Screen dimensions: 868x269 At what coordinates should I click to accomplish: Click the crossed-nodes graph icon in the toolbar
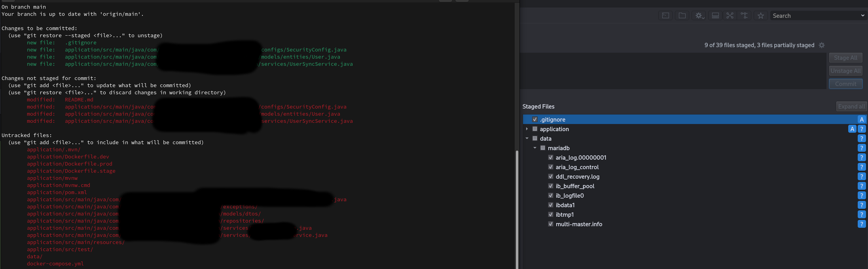730,15
